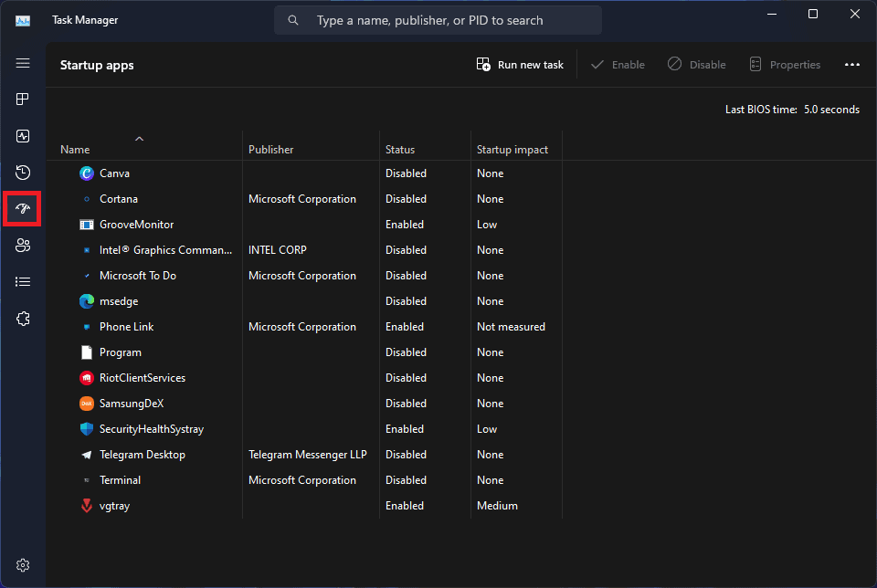
Task: Open the App history icon
Action: 23,173
